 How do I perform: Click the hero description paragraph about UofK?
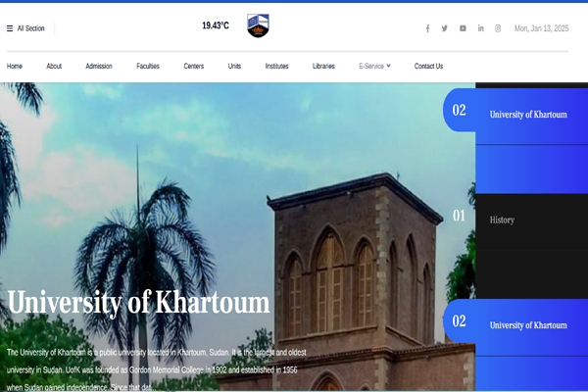point(157,369)
